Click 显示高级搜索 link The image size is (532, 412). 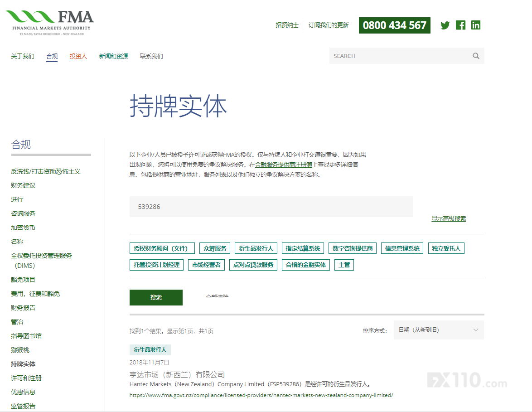449,218
